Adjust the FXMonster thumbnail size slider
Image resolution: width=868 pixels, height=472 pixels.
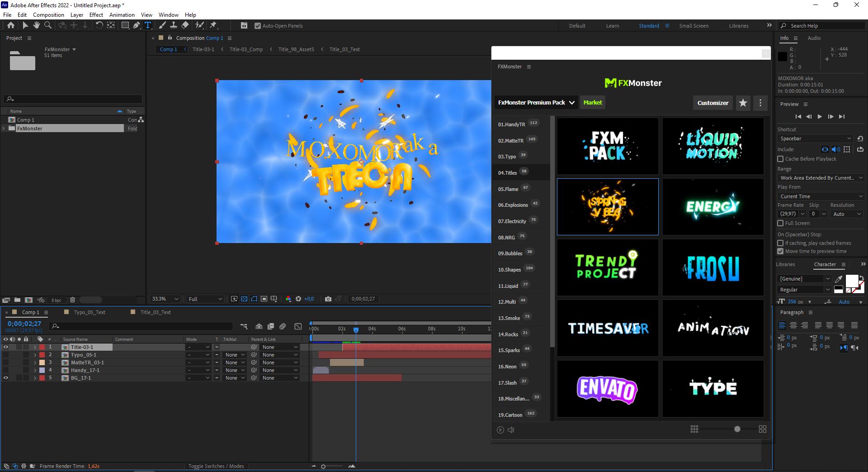click(x=737, y=429)
